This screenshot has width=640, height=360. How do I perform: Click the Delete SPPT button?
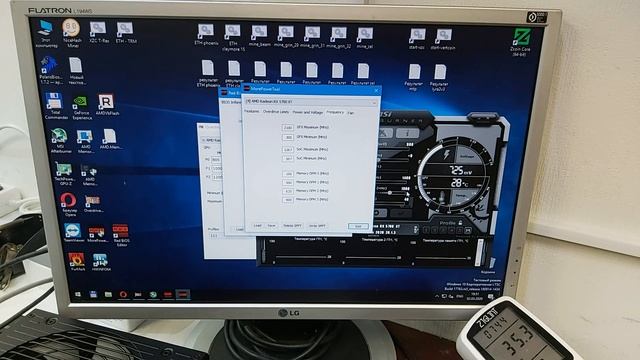coord(292,225)
